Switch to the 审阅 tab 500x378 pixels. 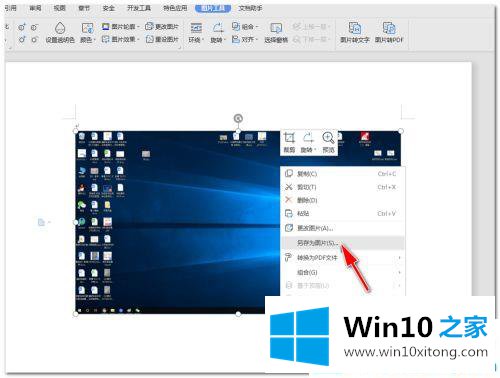pos(35,8)
